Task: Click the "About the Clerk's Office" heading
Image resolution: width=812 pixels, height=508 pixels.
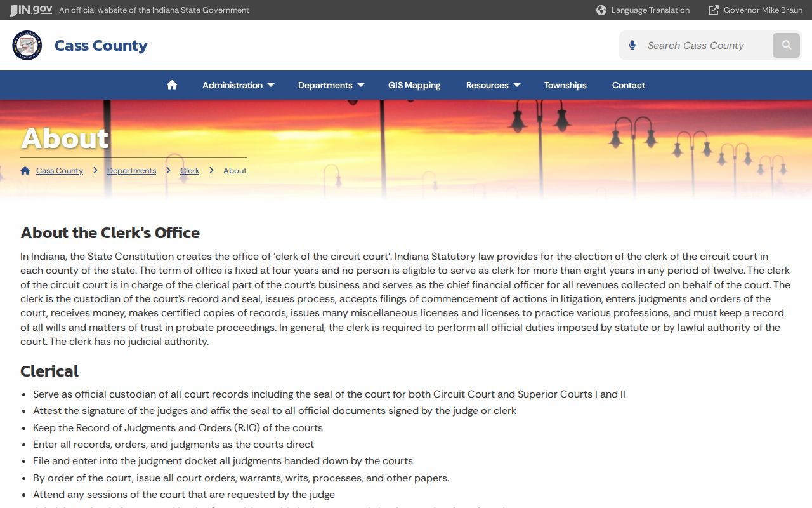Action: click(110, 232)
